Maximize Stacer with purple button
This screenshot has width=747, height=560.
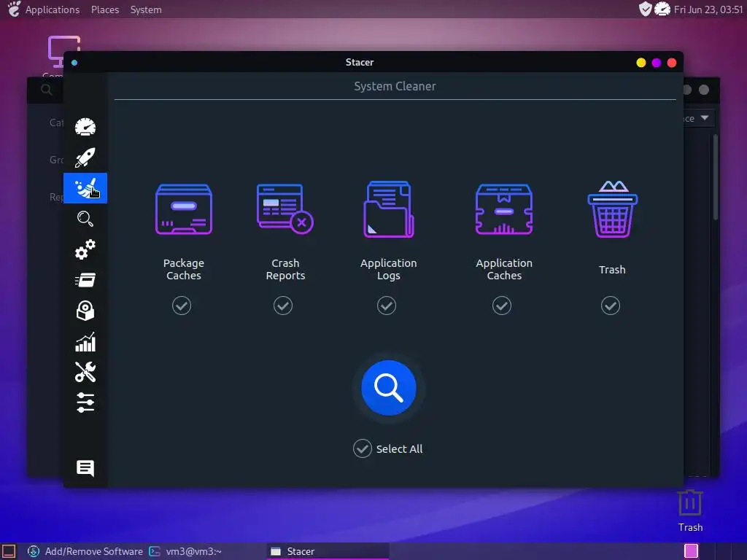[x=656, y=63]
